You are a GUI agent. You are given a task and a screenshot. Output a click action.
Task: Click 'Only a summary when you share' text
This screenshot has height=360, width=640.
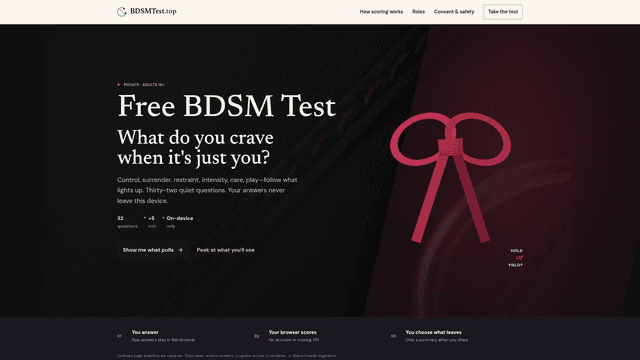[x=437, y=340]
